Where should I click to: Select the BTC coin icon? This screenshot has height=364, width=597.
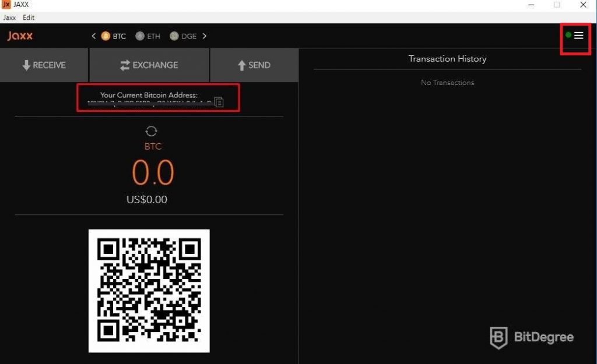106,36
